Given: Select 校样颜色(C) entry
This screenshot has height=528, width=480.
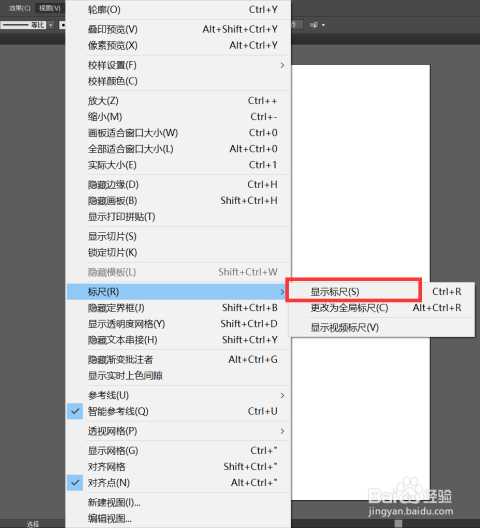Looking at the screenshot, I should click(x=178, y=81).
